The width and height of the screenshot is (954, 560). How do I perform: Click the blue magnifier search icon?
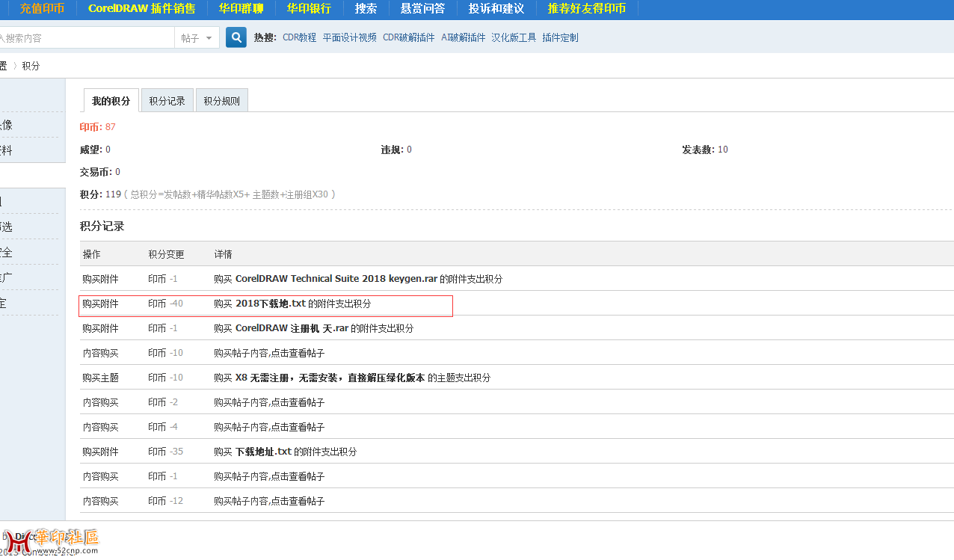point(235,37)
